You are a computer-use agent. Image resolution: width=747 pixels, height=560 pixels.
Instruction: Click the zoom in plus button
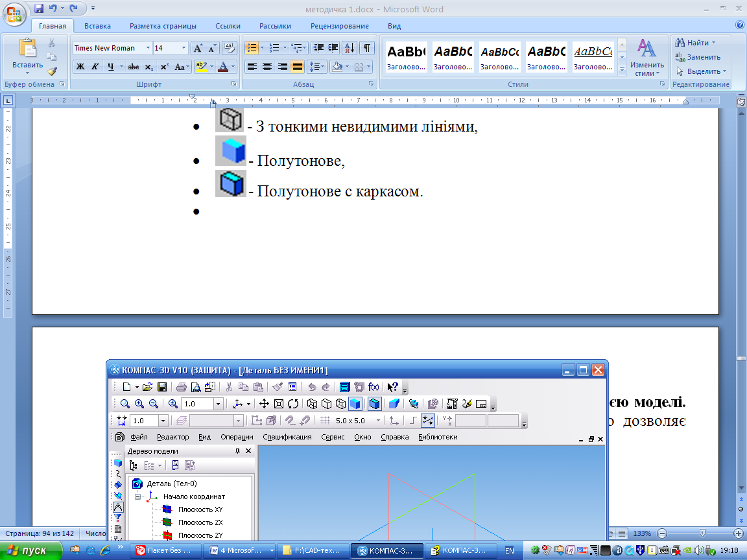[739, 533]
